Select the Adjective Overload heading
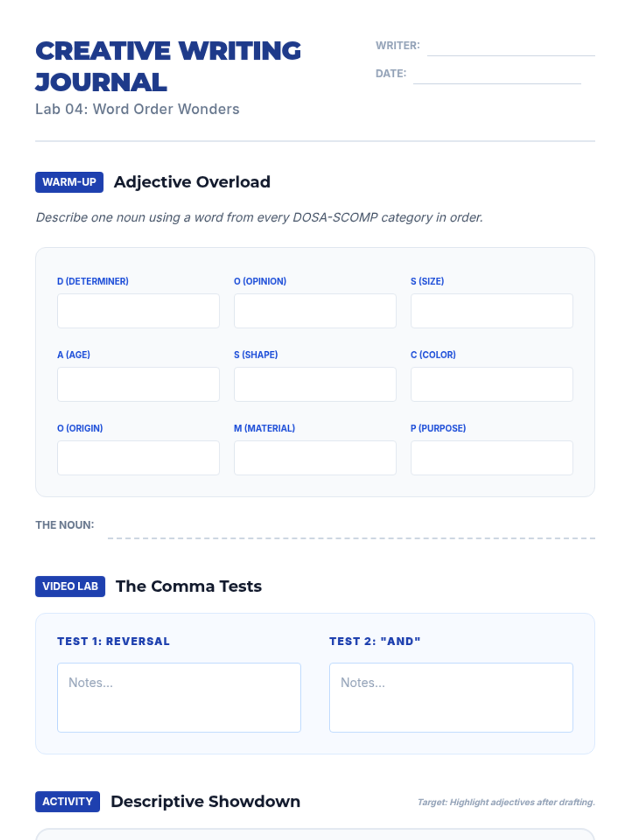The width and height of the screenshot is (630, 840). tap(192, 182)
